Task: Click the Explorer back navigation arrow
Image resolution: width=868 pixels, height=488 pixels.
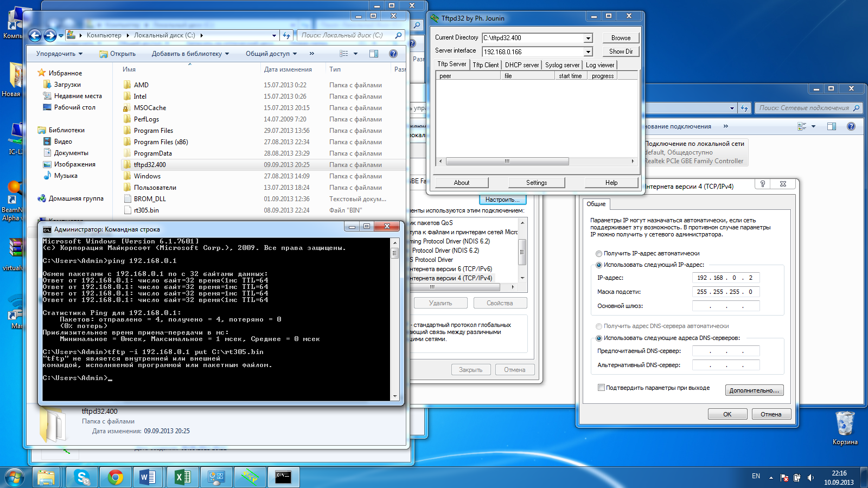Action: (35, 36)
